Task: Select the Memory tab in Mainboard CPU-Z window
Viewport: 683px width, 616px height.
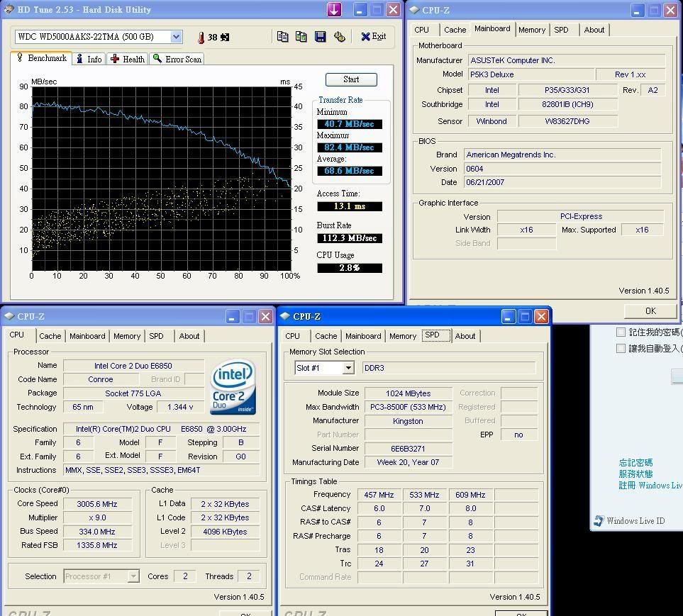Action: point(531,30)
